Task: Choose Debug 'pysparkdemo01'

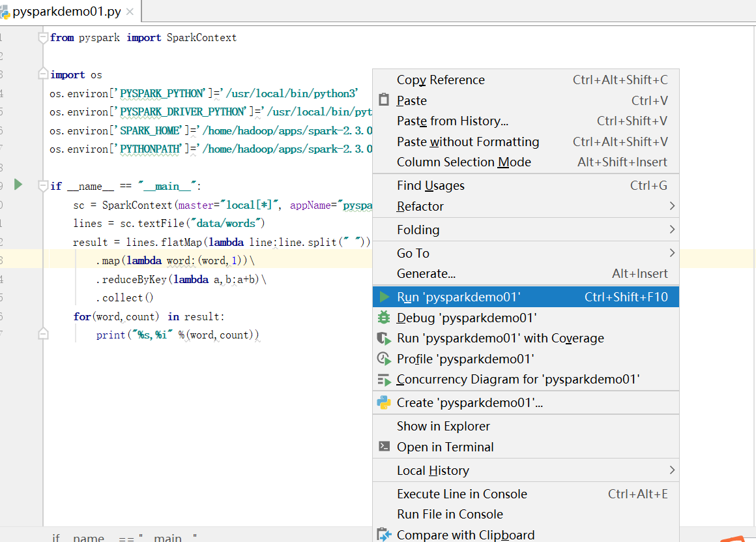Action: pos(526,318)
